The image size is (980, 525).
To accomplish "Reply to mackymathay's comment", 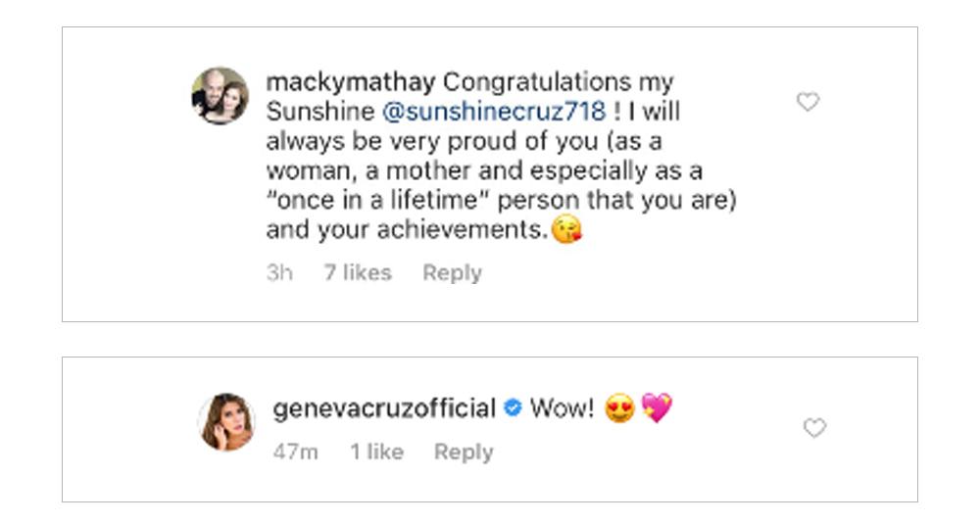I will [452, 273].
